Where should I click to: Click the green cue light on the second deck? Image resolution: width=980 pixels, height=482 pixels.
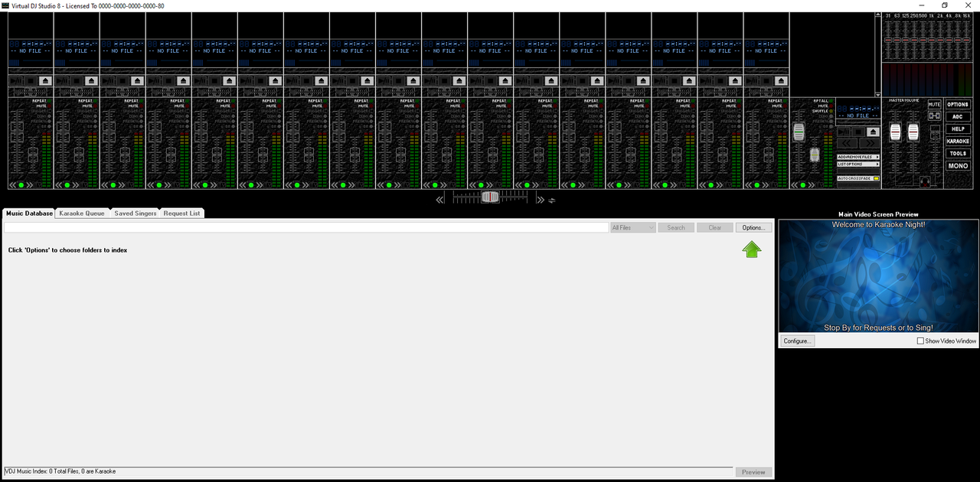point(67,185)
